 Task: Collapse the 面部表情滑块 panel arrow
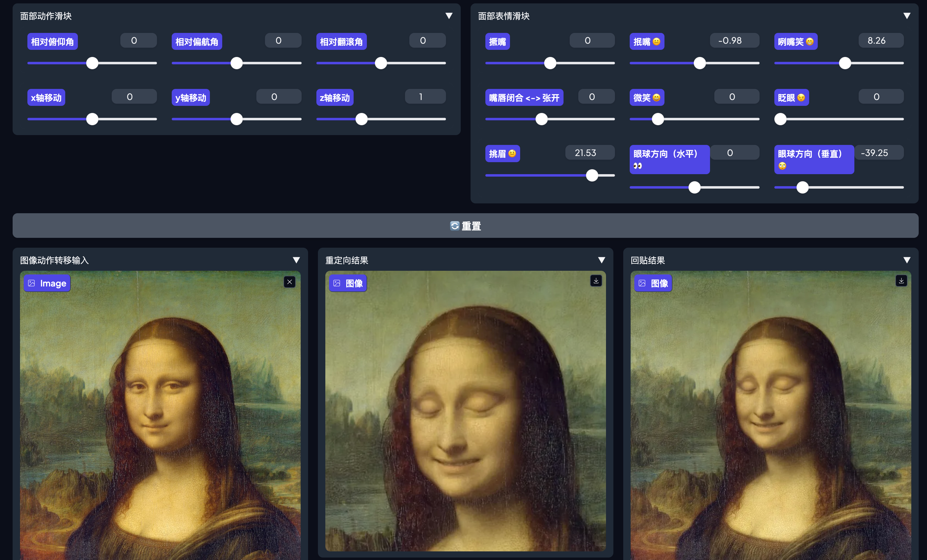pos(907,16)
